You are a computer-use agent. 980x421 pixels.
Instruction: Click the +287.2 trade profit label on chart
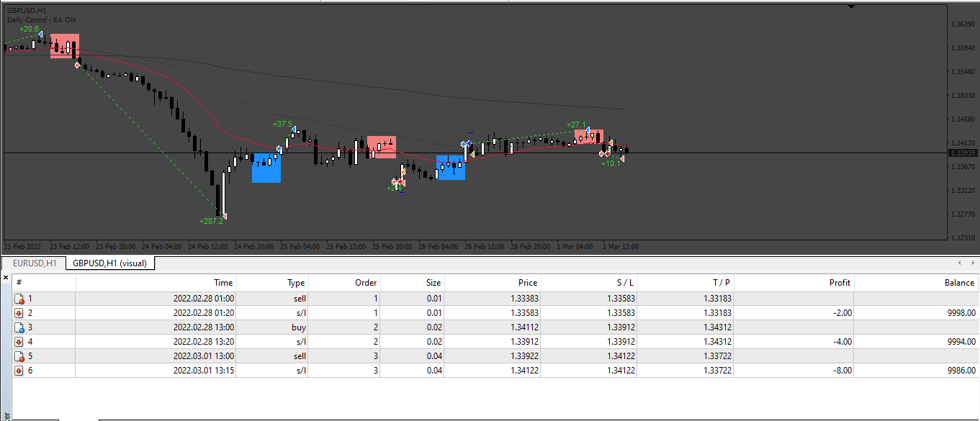pyautogui.click(x=211, y=221)
